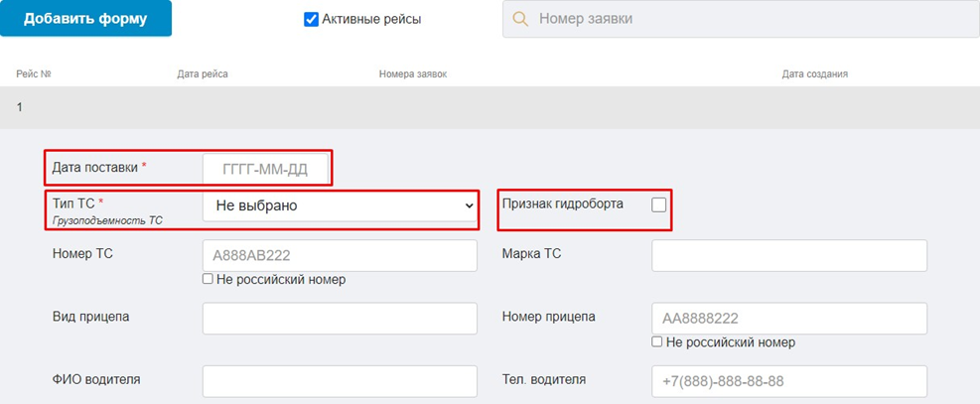980x404 pixels.
Task: Open the Дата поставки date field
Action: click(266, 169)
